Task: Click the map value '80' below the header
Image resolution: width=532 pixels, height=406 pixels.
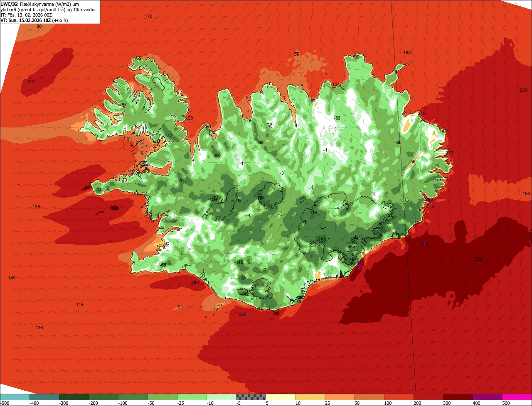Action: coord(39,26)
